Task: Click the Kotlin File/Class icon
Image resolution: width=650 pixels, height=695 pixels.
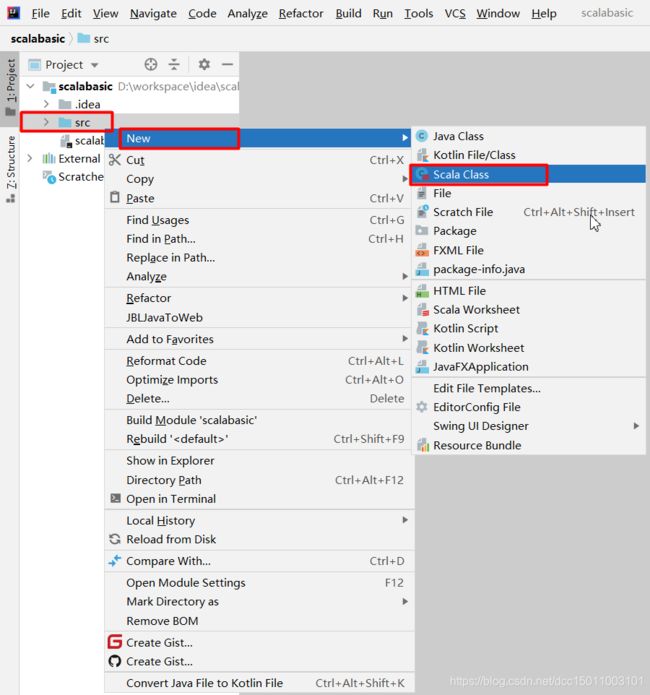Action: pos(423,155)
